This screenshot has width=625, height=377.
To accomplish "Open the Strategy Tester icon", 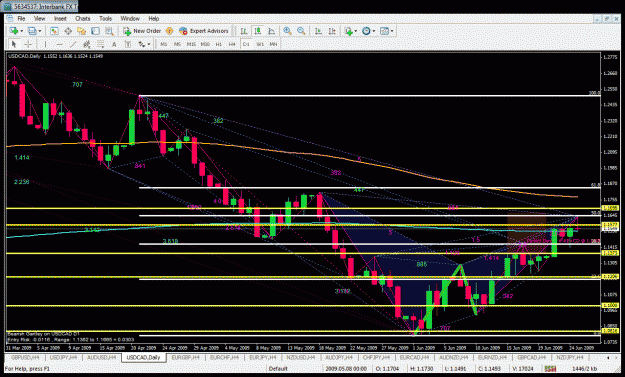I will pyautogui.click(x=109, y=31).
